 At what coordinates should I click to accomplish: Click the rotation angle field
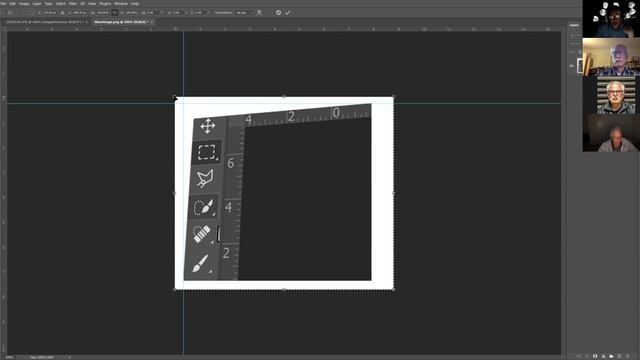point(151,13)
